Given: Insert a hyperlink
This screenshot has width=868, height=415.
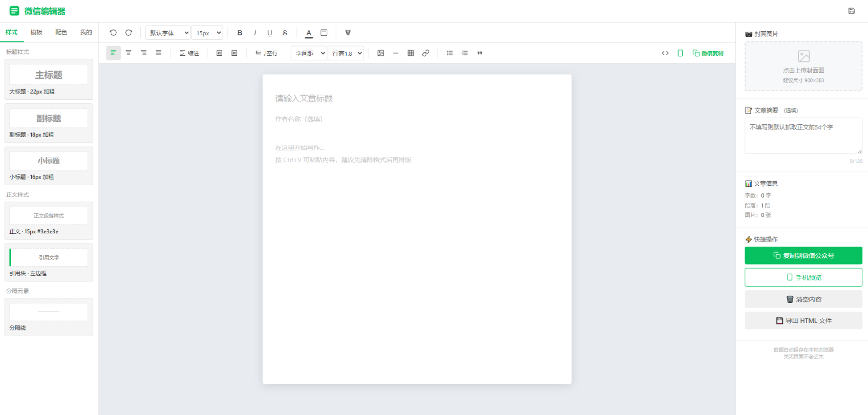Looking at the screenshot, I should (x=426, y=53).
